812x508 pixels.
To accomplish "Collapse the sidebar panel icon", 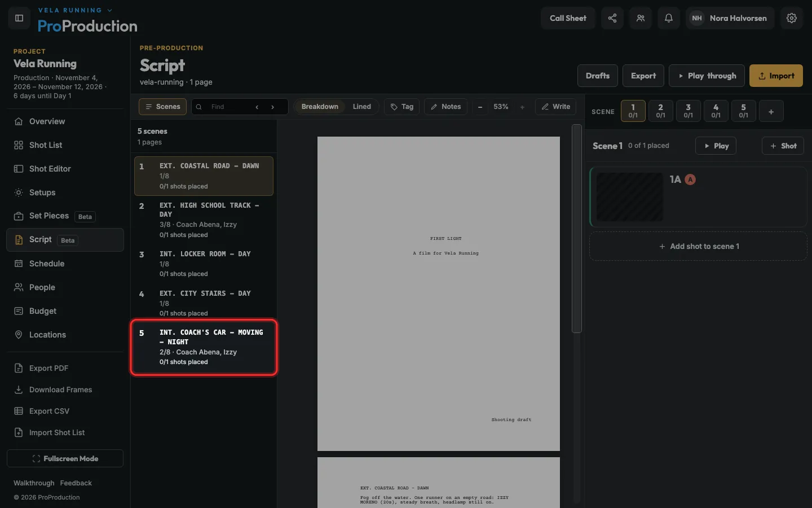I will coord(19,18).
